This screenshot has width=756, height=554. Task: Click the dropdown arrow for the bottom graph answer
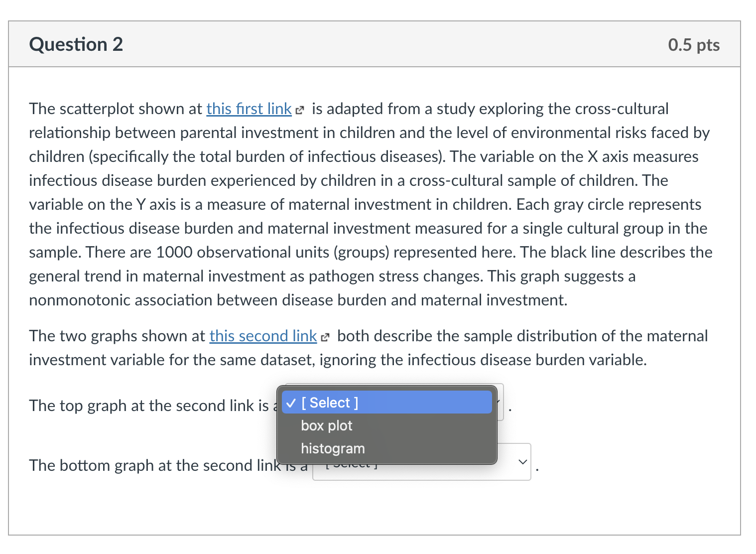pyautogui.click(x=522, y=462)
